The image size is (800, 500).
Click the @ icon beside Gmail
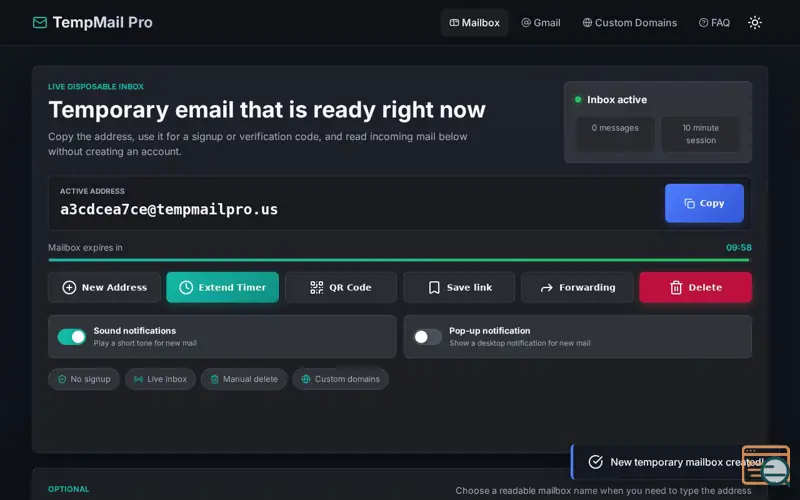526,22
